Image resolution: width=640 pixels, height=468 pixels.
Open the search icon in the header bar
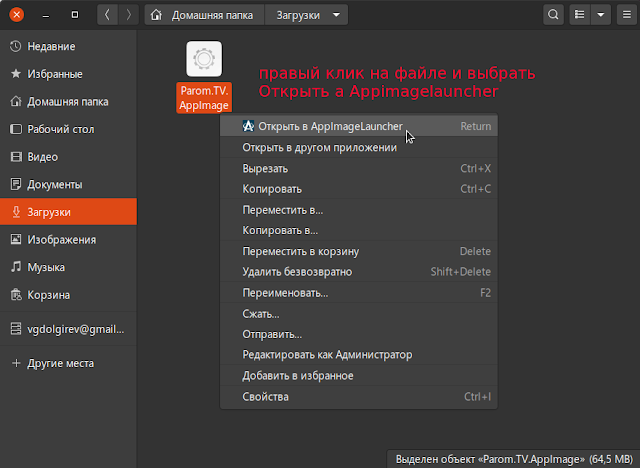(x=553, y=15)
